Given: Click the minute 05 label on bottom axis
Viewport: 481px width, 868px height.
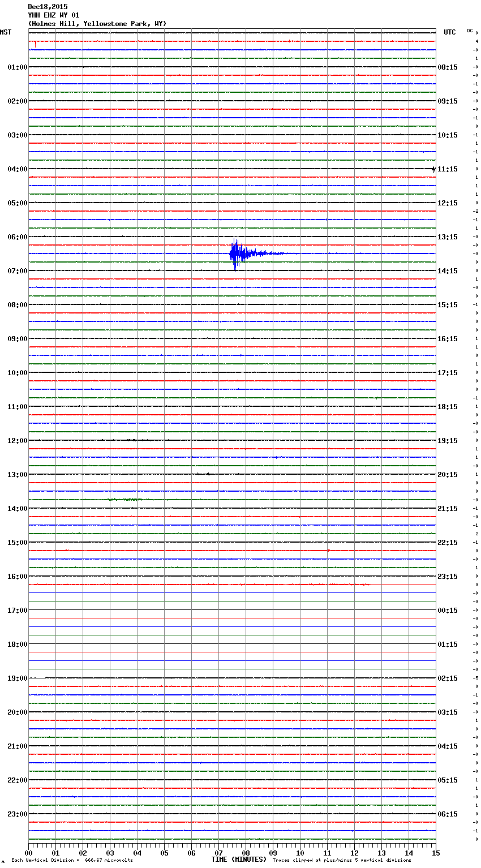Looking at the screenshot, I should click(164, 853).
